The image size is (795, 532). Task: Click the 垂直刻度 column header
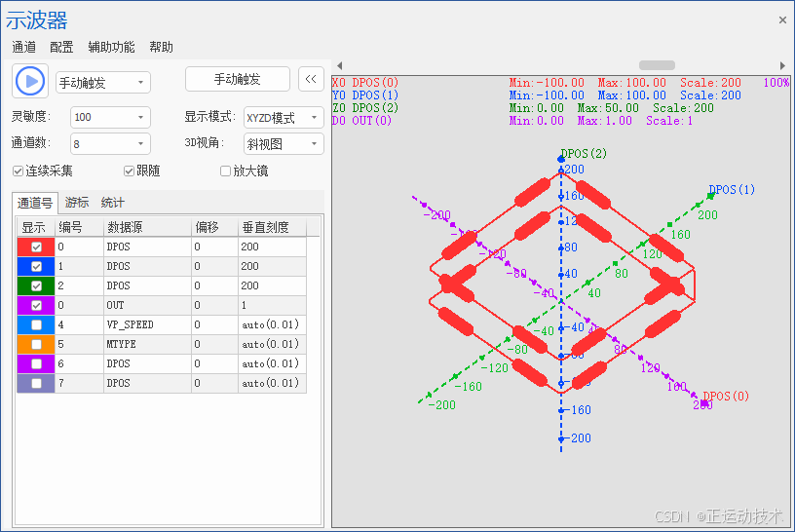(272, 227)
